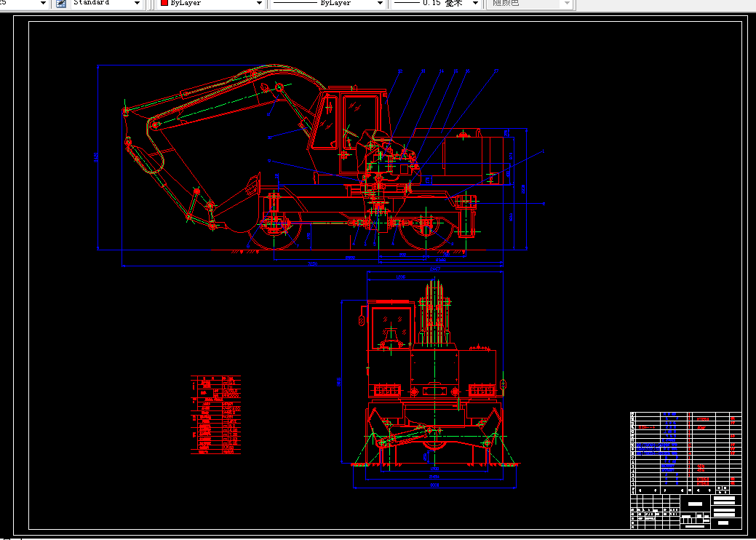The width and height of the screenshot is (756, 540).
Task: Select dimension text 7226 below side view
Action: [x=312, y=263]
